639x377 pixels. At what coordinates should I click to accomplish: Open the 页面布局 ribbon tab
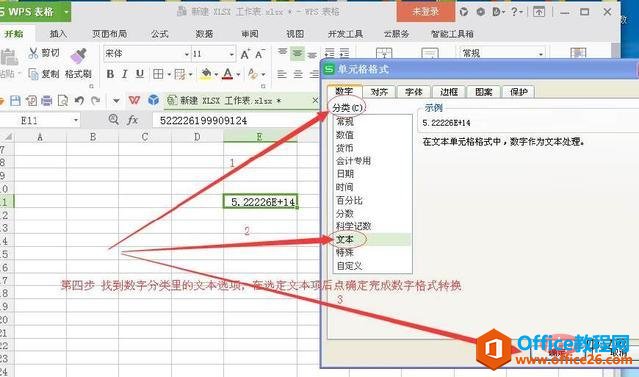[109, 34]
